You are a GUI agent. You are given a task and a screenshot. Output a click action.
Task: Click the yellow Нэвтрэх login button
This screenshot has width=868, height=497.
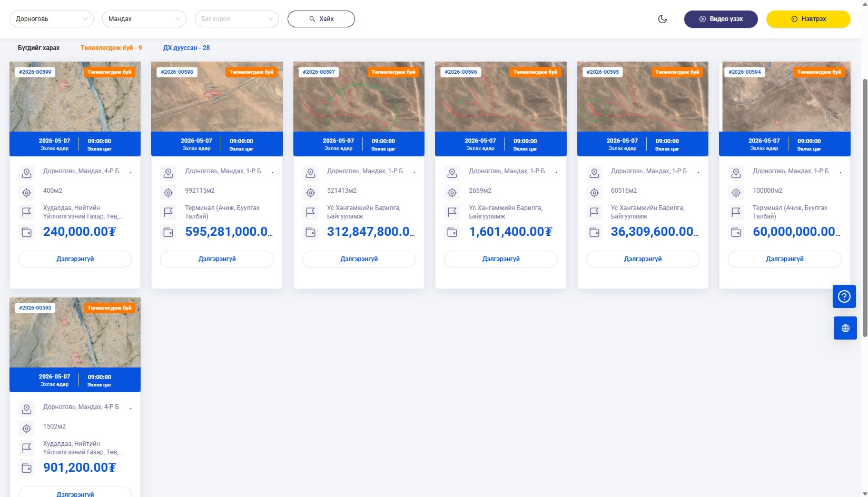click(808, 19)
